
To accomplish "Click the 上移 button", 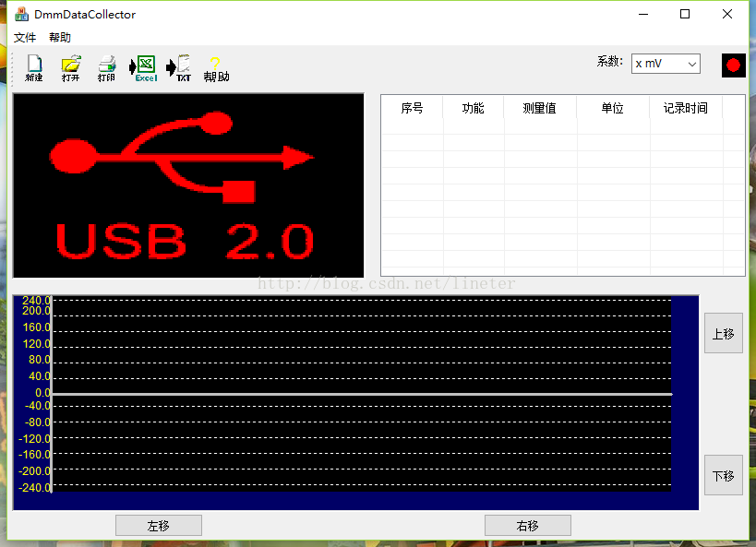I will tap(723, 333).
